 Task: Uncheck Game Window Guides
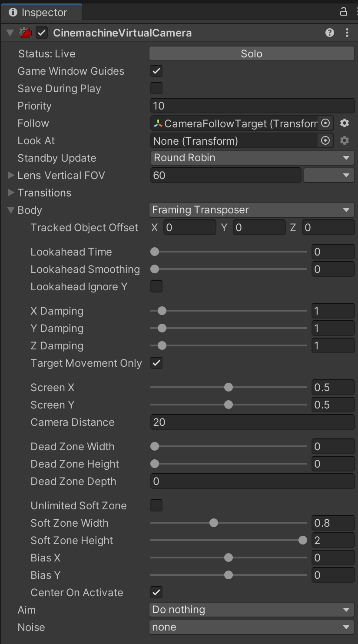pyautogui.click(x=156, y=71)
